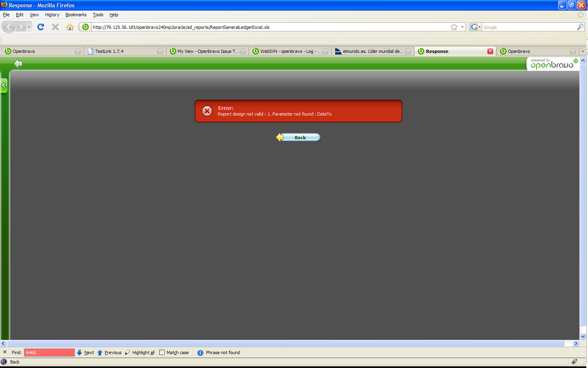588x368 pixels.
Task: Open the Edit menu
Action: click(x=20, y=15)
